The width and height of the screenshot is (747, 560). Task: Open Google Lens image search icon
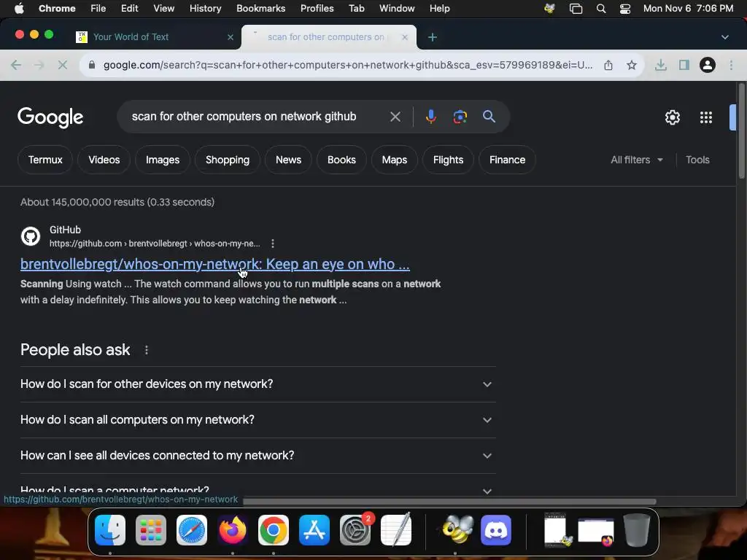click(x=460, y=117)
